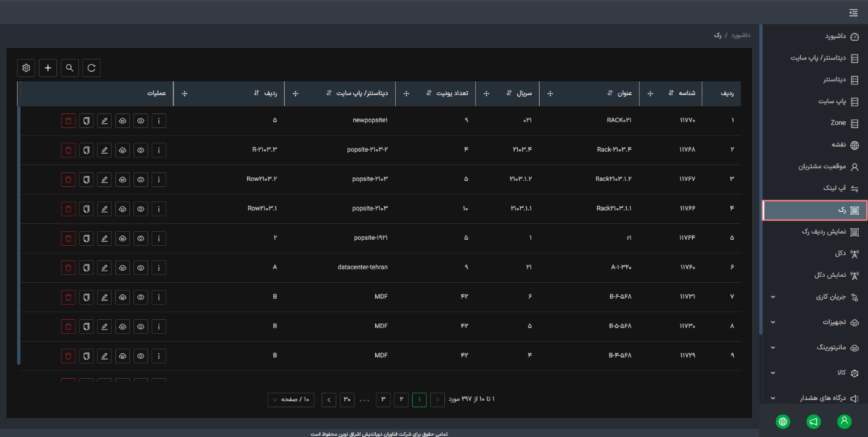
Task: View row 11764 with the eye icon
Action: pos(141,238)
